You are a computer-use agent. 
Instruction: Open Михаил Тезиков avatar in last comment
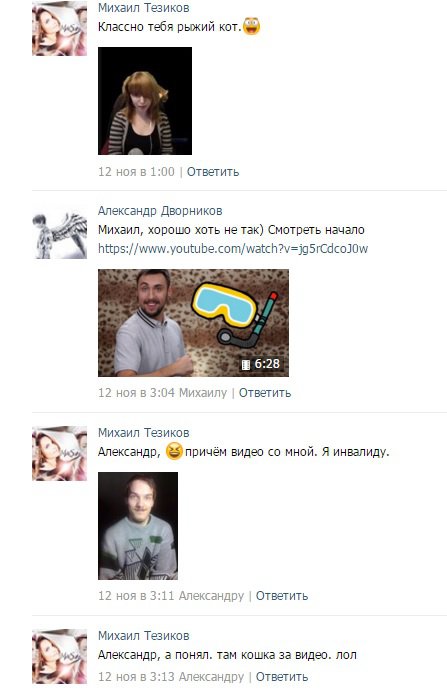[59, 656]
